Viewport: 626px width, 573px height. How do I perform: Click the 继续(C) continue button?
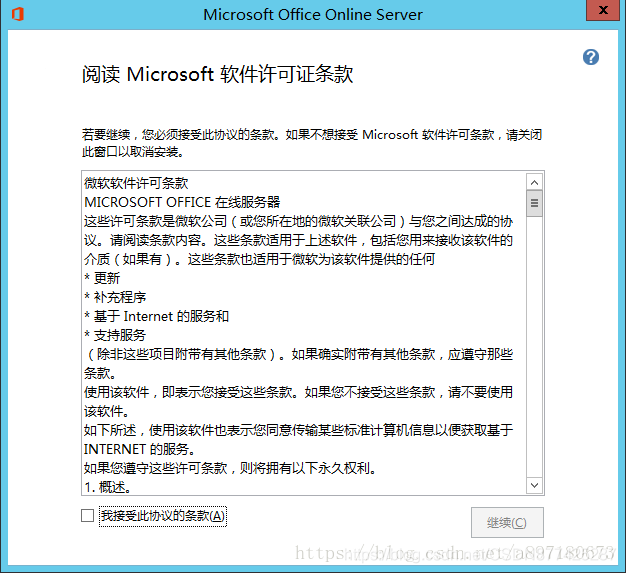tap(507, 522)
